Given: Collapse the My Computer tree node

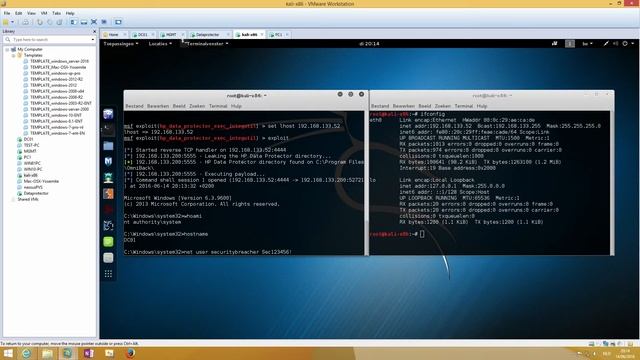Looking at the screenshot, I should [x=7, y=49].
